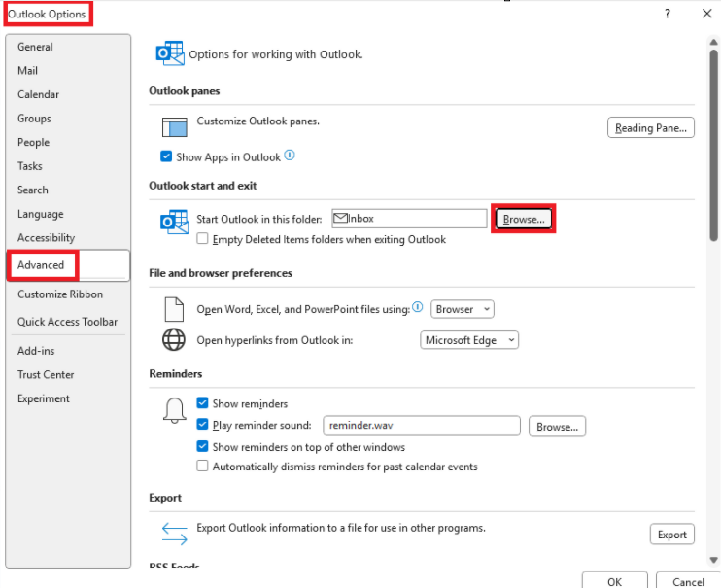Uncheck the Show reminders checkbox

coord(202,403)
